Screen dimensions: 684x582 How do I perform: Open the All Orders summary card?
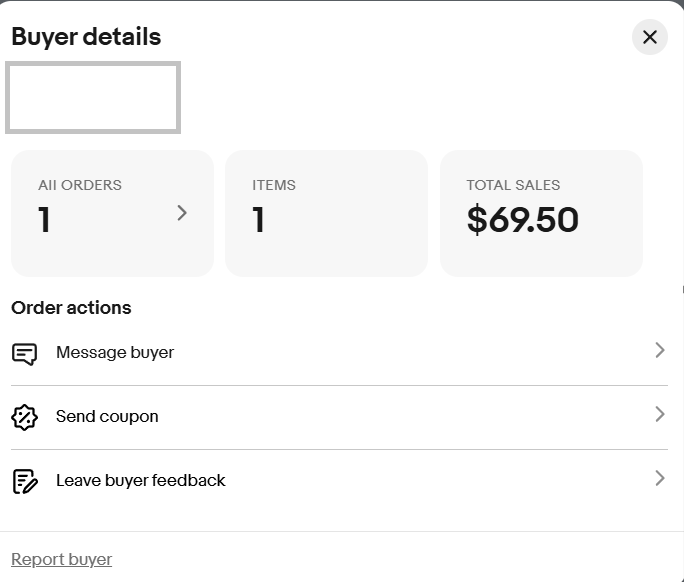point(112,213)
